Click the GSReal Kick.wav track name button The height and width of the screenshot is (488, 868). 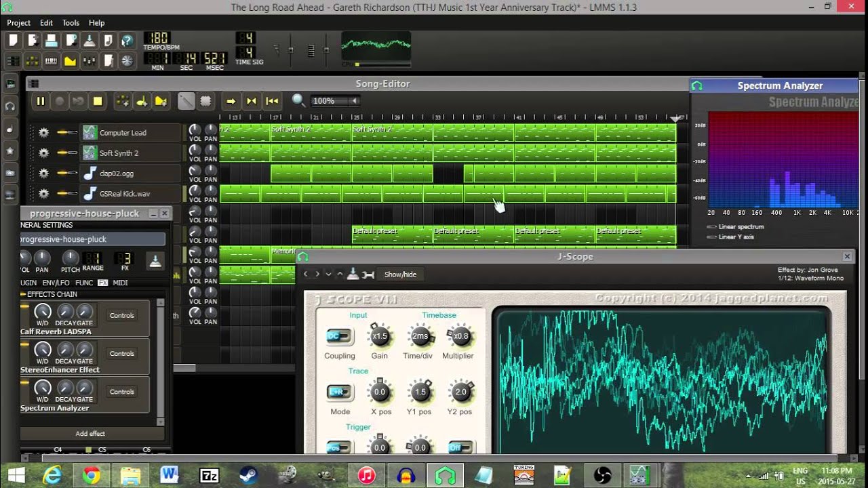131,194
